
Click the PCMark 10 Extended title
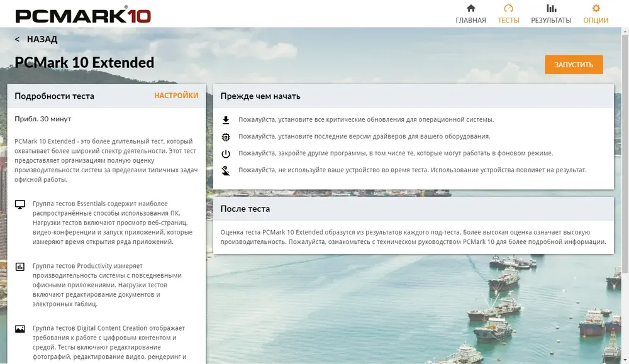pyautogui.click(x=84, y=62)
